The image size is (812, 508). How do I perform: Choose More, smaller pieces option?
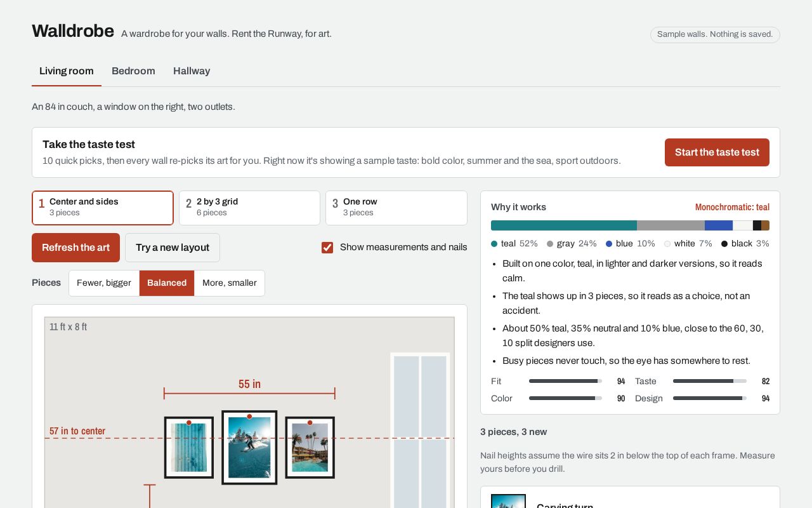pos(230,283)
